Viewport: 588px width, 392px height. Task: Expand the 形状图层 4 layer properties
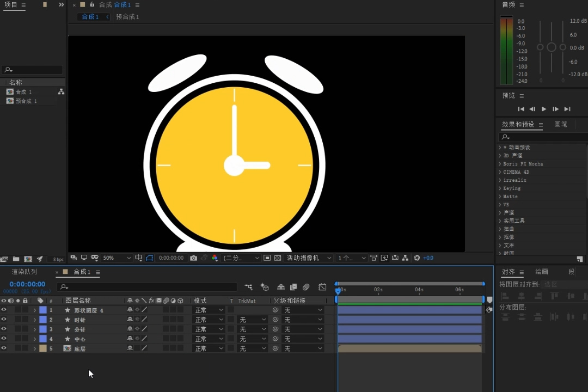click(x=35, y=310)
